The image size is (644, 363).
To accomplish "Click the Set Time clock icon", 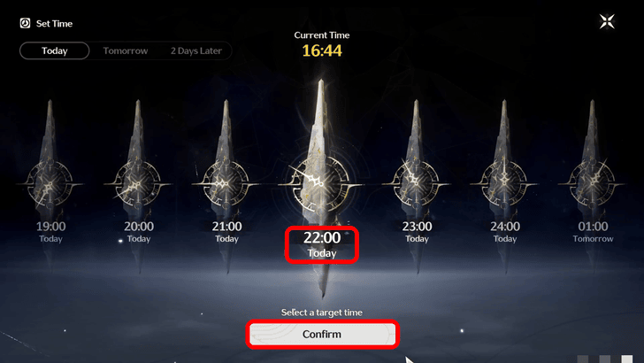I will 25,23.
